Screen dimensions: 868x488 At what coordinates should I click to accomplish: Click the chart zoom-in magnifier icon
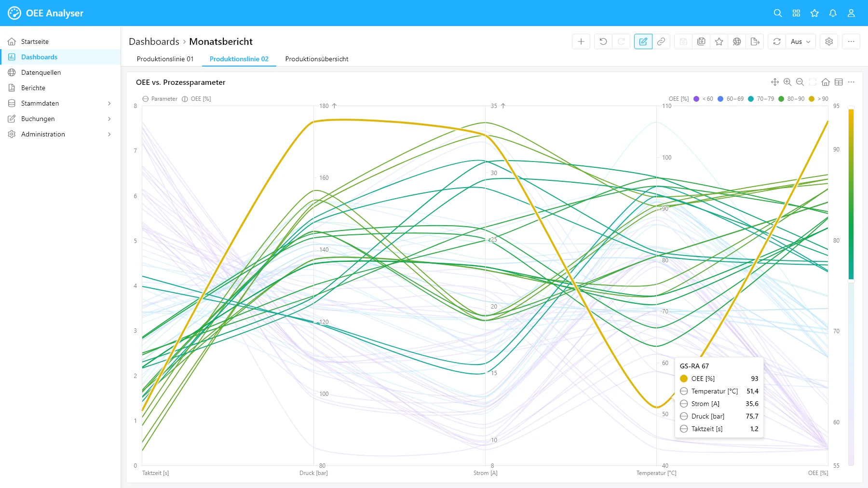[x=787, y=82]
